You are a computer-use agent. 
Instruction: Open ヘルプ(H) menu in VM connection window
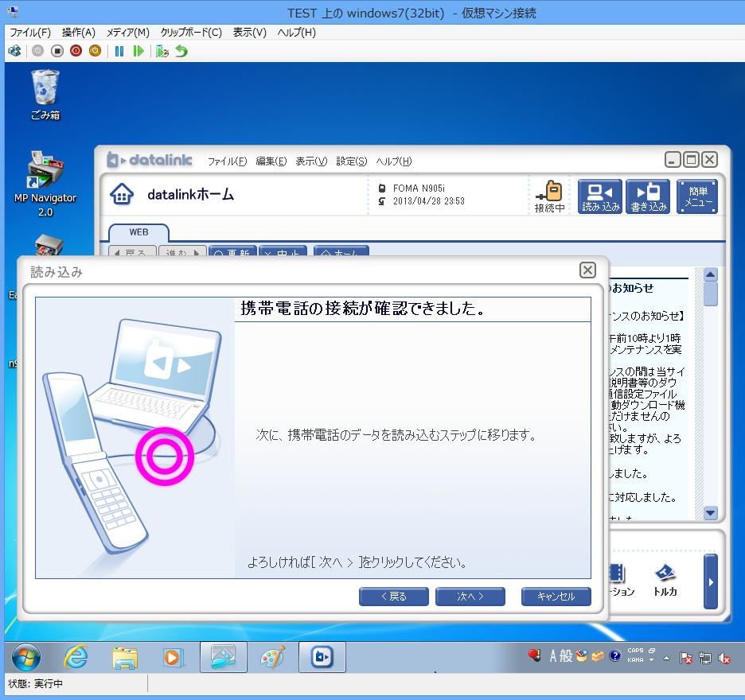296,33
